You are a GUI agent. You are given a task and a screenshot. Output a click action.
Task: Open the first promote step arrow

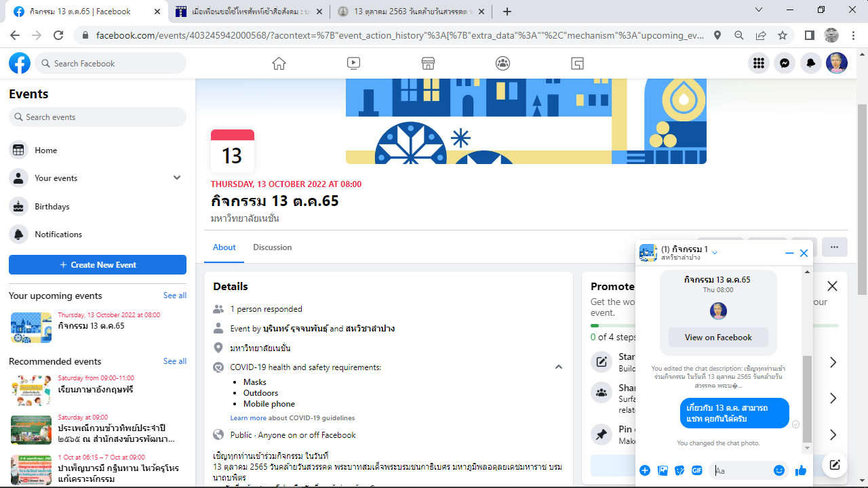click(833, 363)
